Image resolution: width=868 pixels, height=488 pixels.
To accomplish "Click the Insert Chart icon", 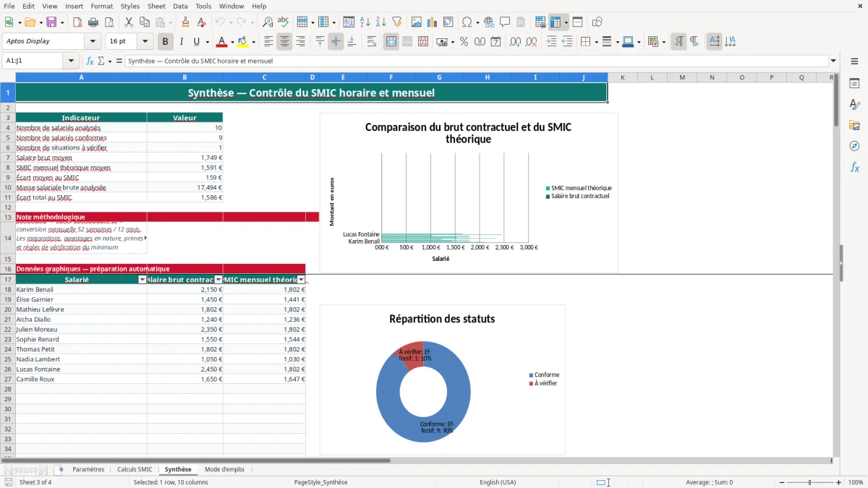I will pos(433,22).
